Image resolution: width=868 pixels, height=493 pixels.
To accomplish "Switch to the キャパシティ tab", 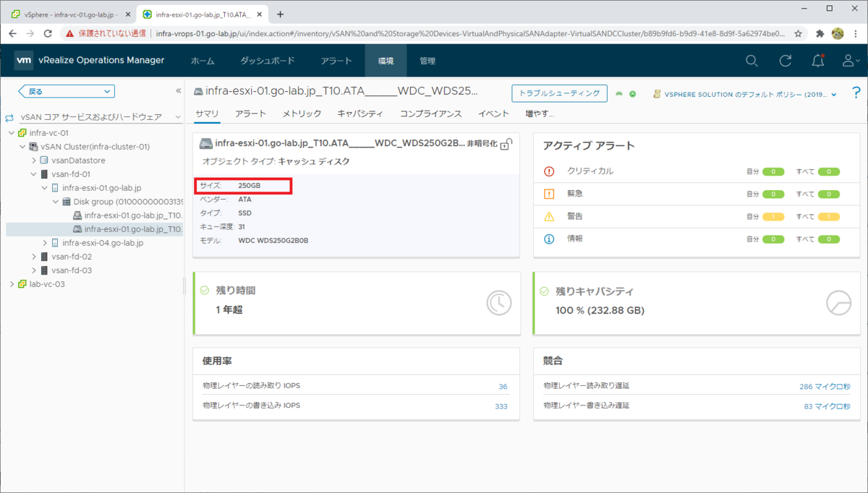I will coord(360,113).
